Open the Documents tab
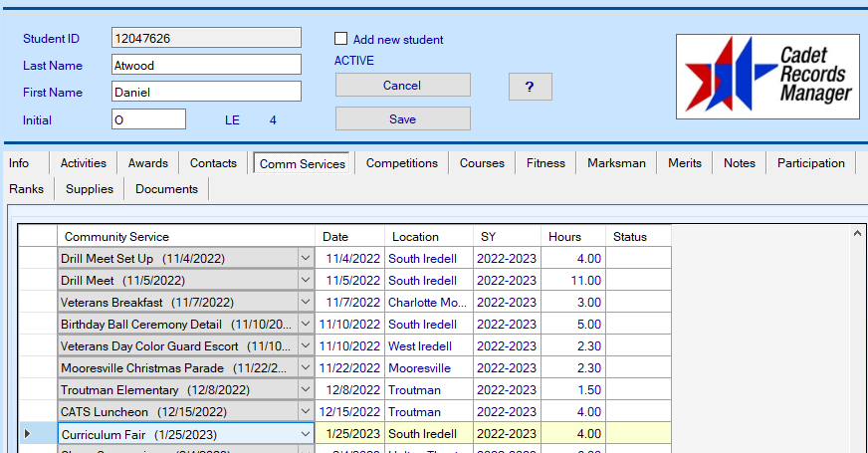 click(x=166, y=189)
